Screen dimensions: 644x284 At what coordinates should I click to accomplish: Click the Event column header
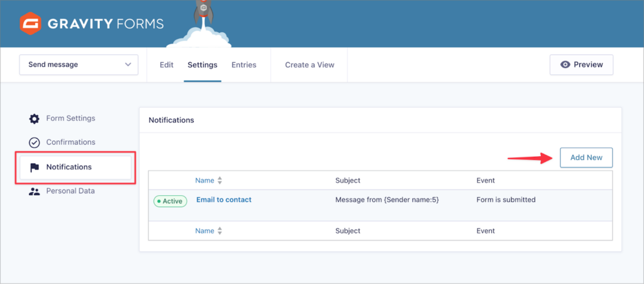486,181
